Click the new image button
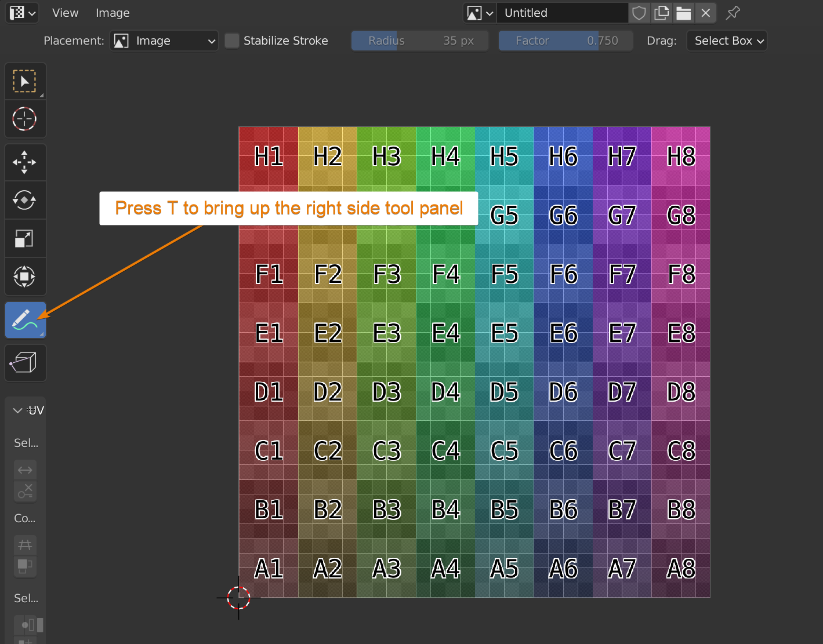 661,13
